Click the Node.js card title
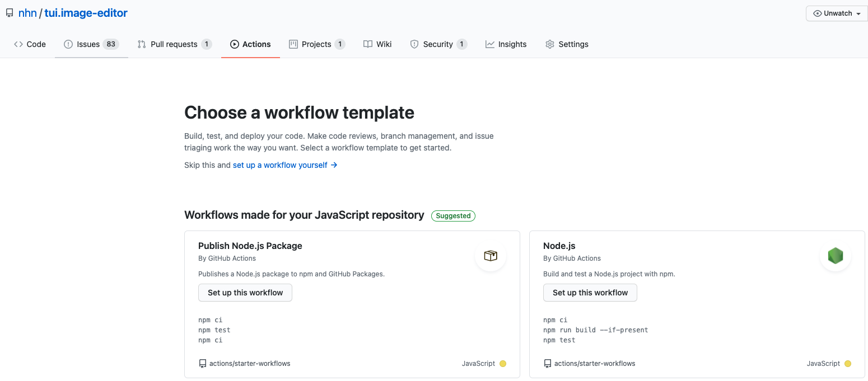The height and width of the screenshot is (381, 868). pos(559,246)
